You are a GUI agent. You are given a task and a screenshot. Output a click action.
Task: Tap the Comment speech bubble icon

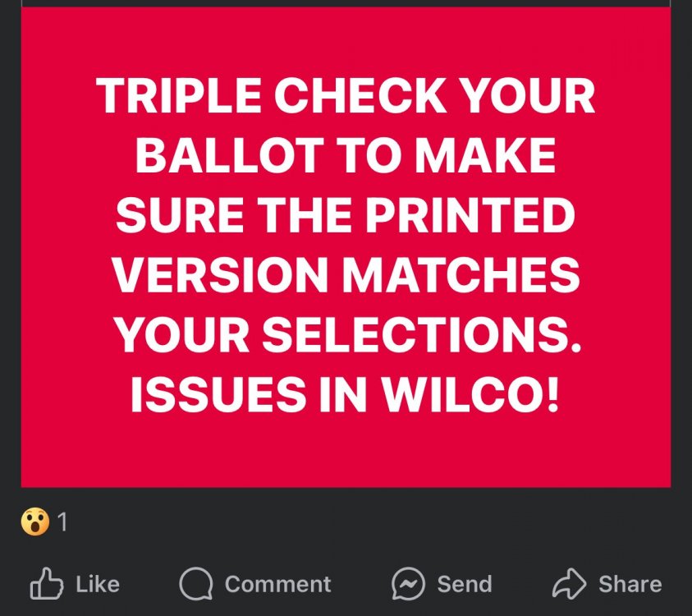195,584
